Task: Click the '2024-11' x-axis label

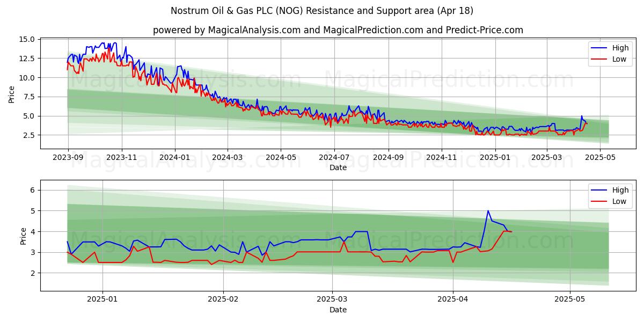Action: [442, 157]
